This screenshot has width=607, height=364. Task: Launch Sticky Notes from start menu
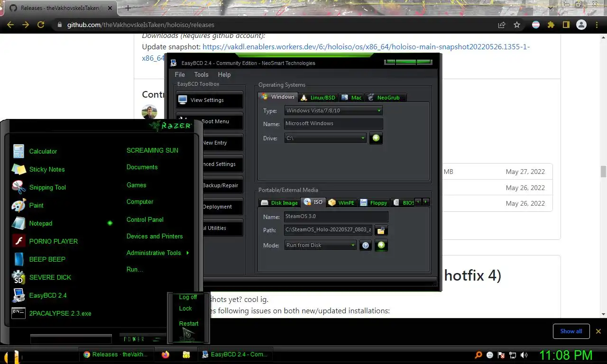coord(47,169)
